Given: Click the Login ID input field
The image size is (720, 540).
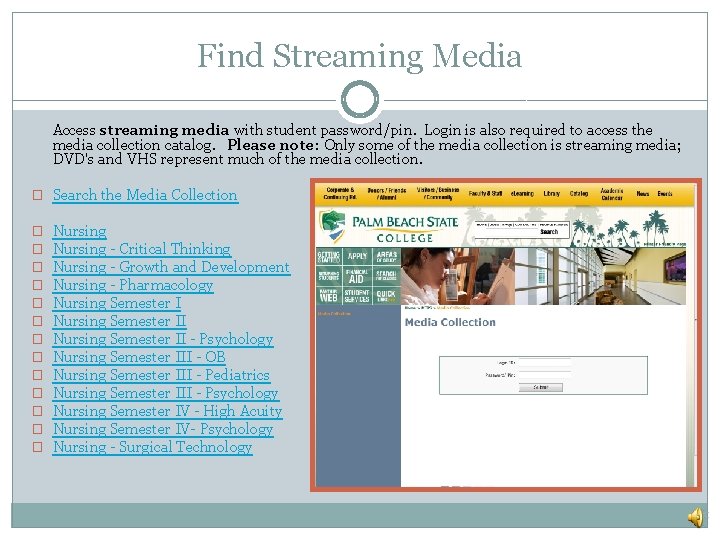Looking at the screenshot, I should pyautogui.click(x=545, y=363).
